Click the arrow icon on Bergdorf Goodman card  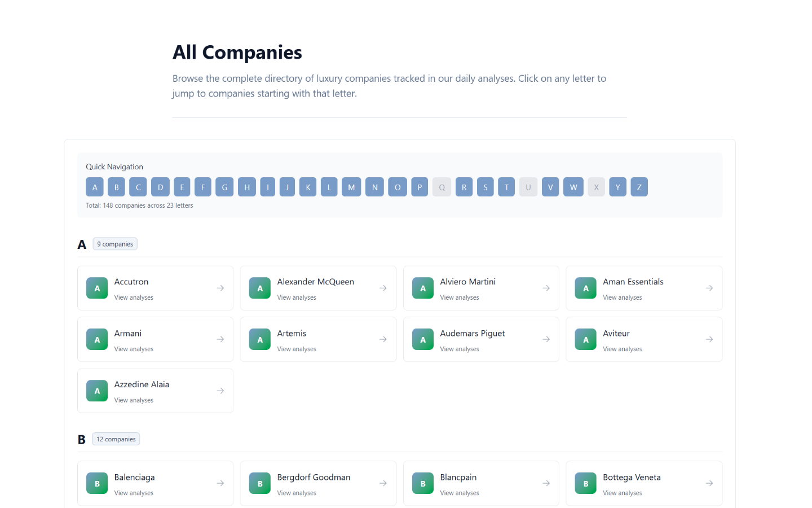tap(383, 483)
